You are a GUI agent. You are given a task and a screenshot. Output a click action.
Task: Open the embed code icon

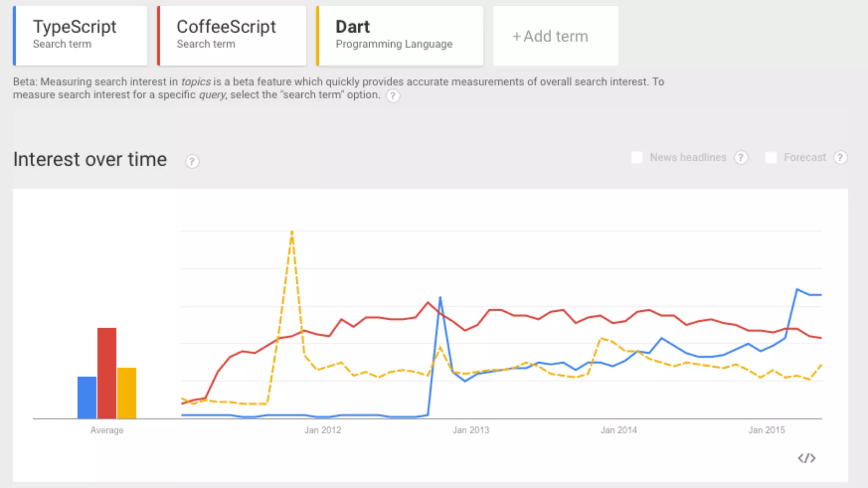[807, 458]
